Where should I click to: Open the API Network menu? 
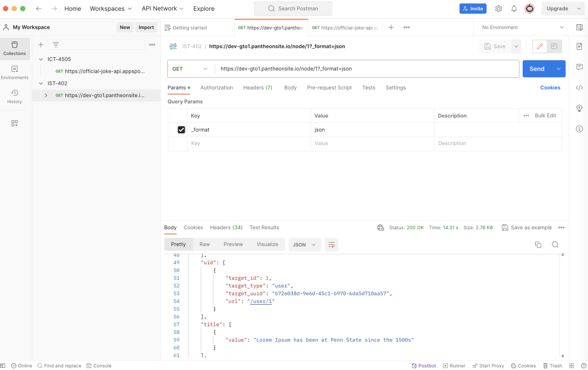coord(162,9)
